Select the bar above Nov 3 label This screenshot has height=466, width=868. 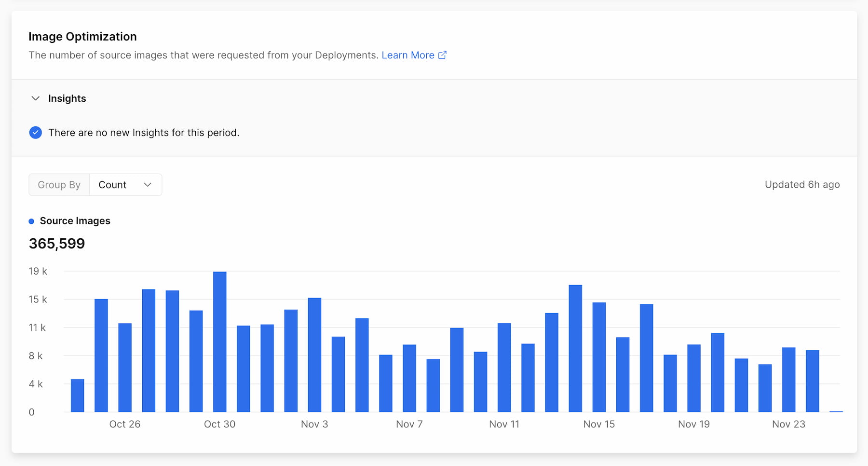pyautogui.click(x=314, y=355)
